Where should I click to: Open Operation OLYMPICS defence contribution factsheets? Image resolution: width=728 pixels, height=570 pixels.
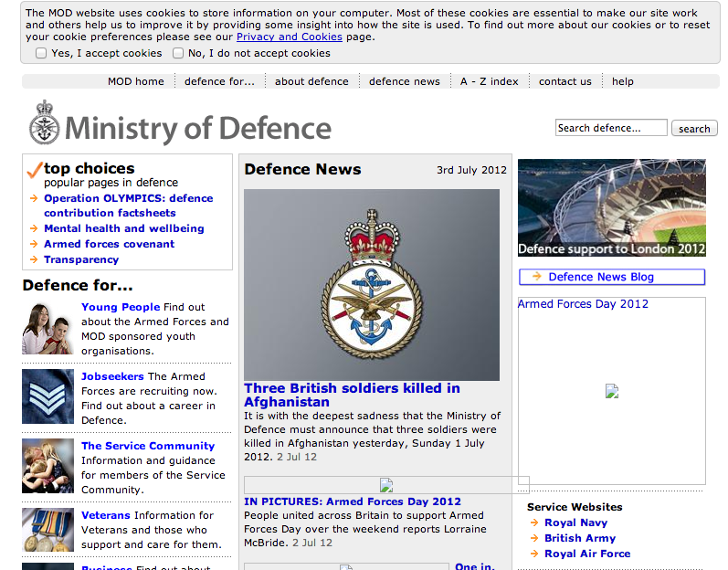tap(129, 206)
